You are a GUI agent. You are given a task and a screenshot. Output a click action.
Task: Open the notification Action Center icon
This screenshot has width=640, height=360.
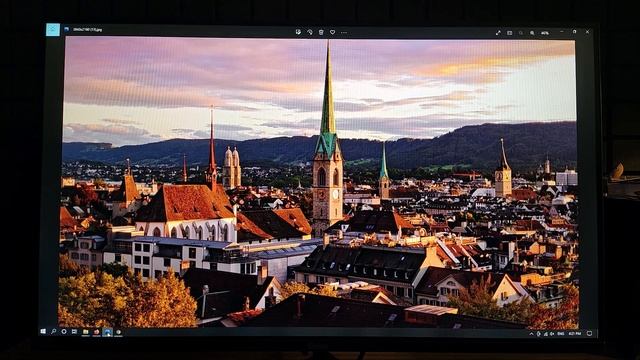click(x=589, y=333)
